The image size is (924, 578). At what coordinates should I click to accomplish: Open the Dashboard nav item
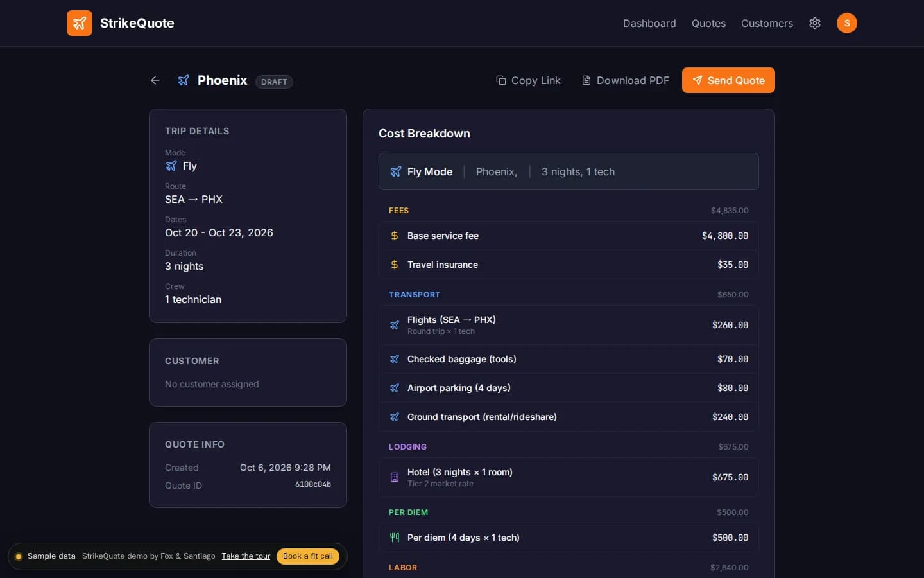tap(649, 23)
